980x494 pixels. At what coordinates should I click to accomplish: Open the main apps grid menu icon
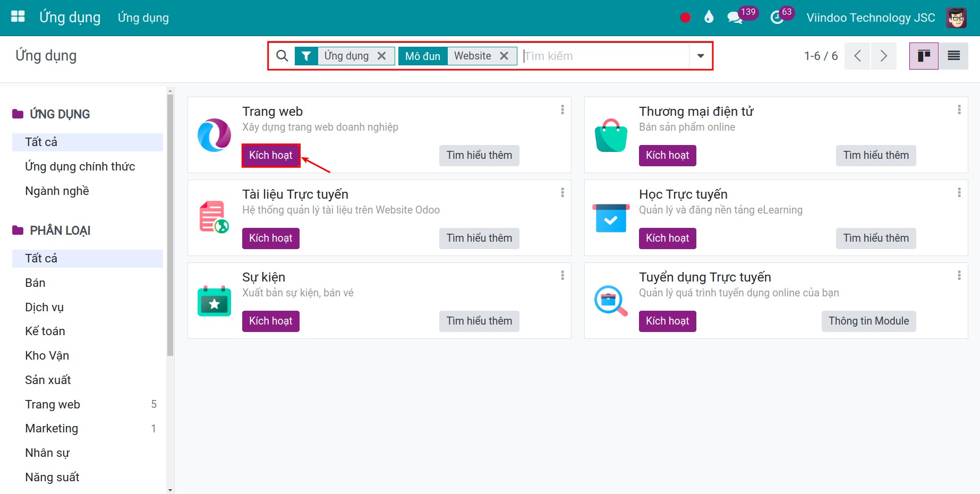pyautogui.click(x=18, y=17)
